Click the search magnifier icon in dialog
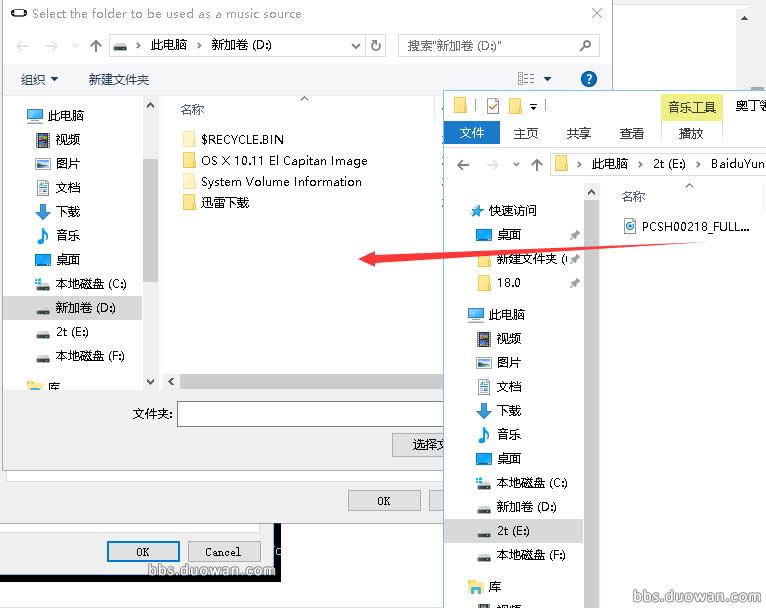 (x=586, y=46)
